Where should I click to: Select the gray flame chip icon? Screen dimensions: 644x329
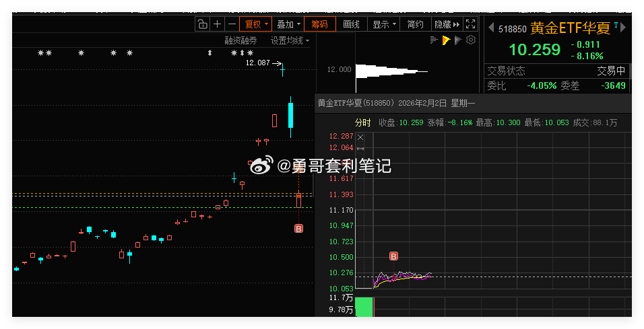click(458, 40)
